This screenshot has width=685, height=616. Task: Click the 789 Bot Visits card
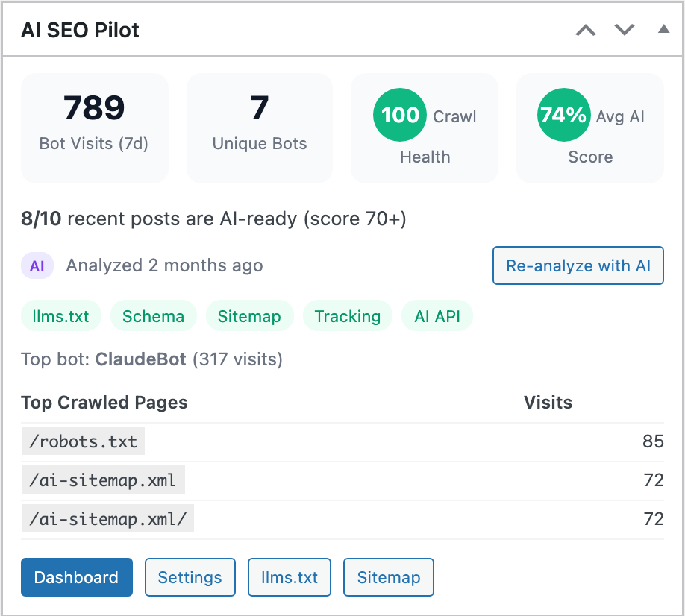(94, 128)
